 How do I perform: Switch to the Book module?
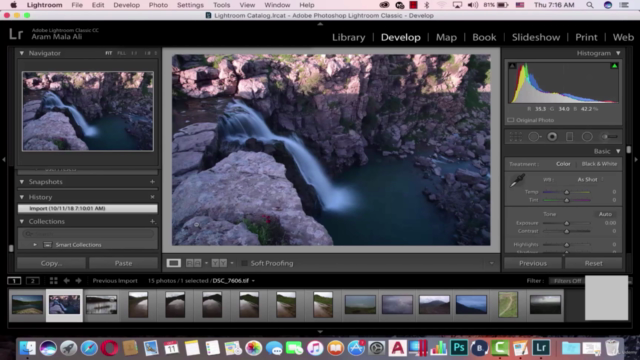tap(484, 37)
